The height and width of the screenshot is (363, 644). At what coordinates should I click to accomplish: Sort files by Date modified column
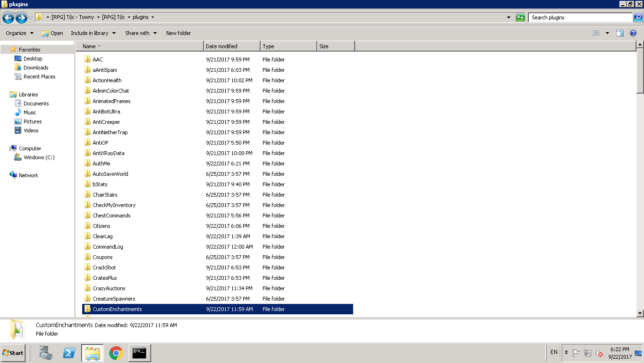(232, 46)
